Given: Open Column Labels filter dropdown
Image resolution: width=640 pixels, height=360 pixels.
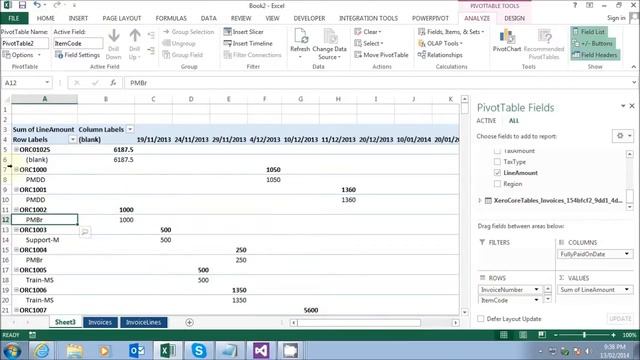Looking at the screenshot, I should [130, 129].
